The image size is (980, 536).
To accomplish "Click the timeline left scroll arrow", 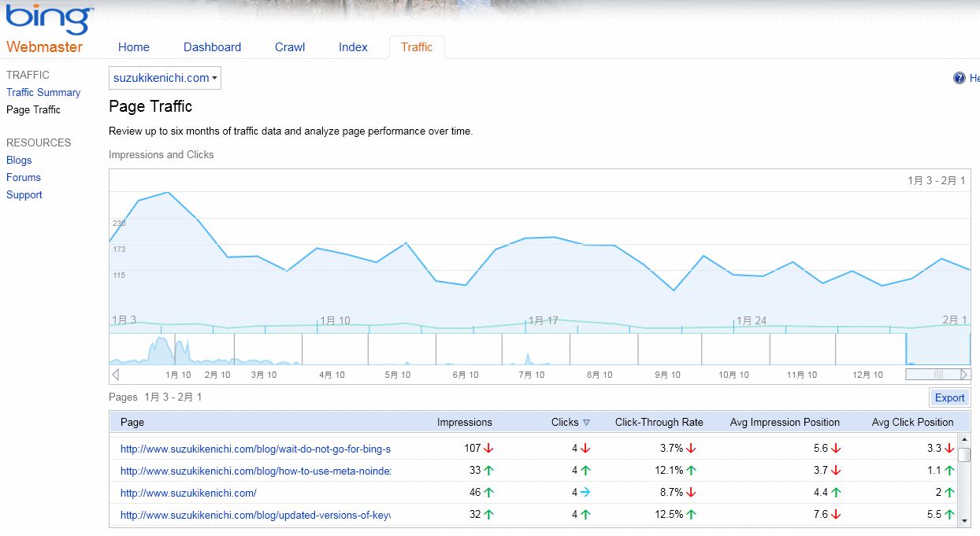I will 116,375.
